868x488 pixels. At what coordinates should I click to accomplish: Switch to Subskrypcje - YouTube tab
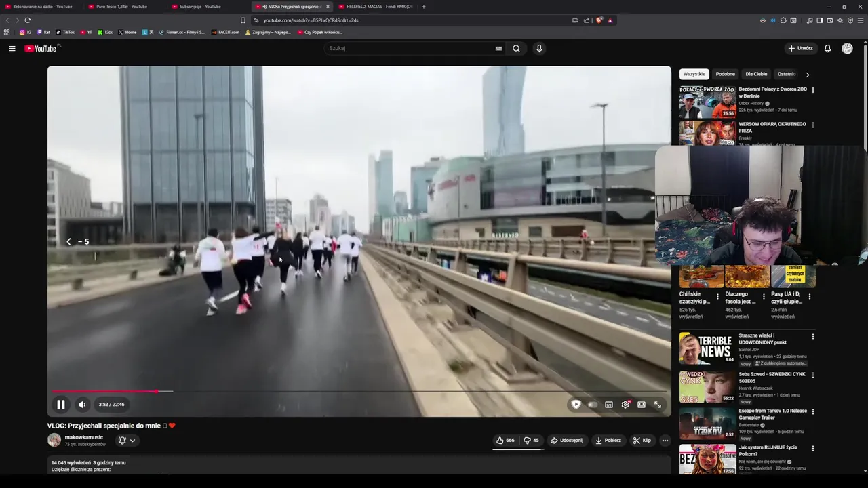[208, 7]
